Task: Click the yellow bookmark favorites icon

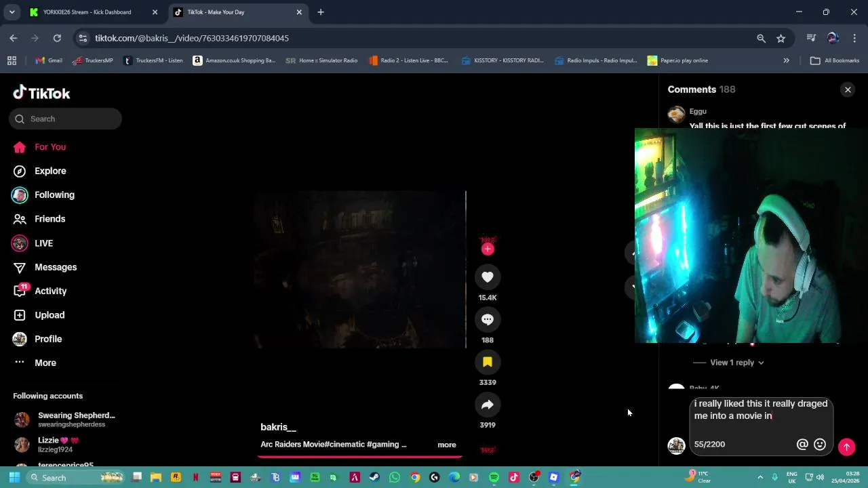Action: coord(488,362)
